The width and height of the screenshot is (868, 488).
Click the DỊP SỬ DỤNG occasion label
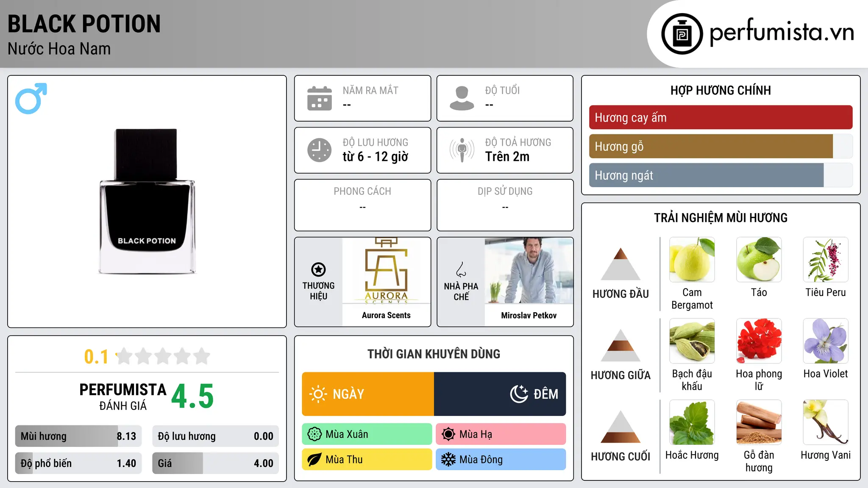505,191
